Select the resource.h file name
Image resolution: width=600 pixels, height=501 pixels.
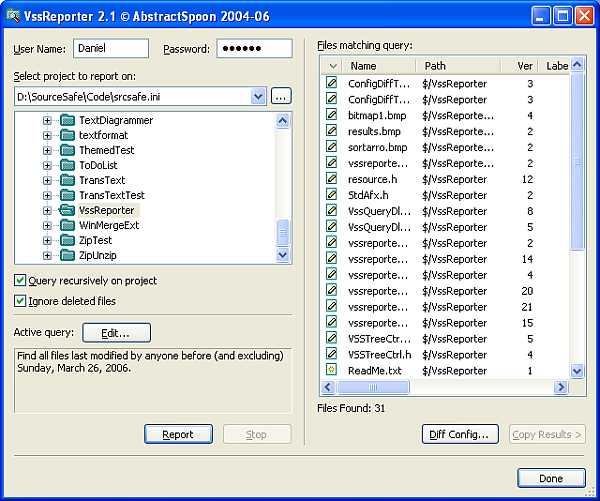[372, 179]
